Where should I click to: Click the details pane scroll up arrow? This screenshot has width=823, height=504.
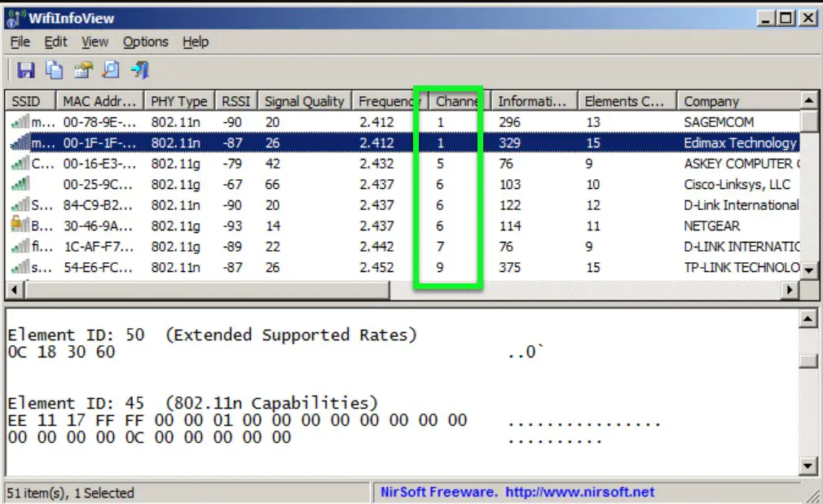point(808,318)
